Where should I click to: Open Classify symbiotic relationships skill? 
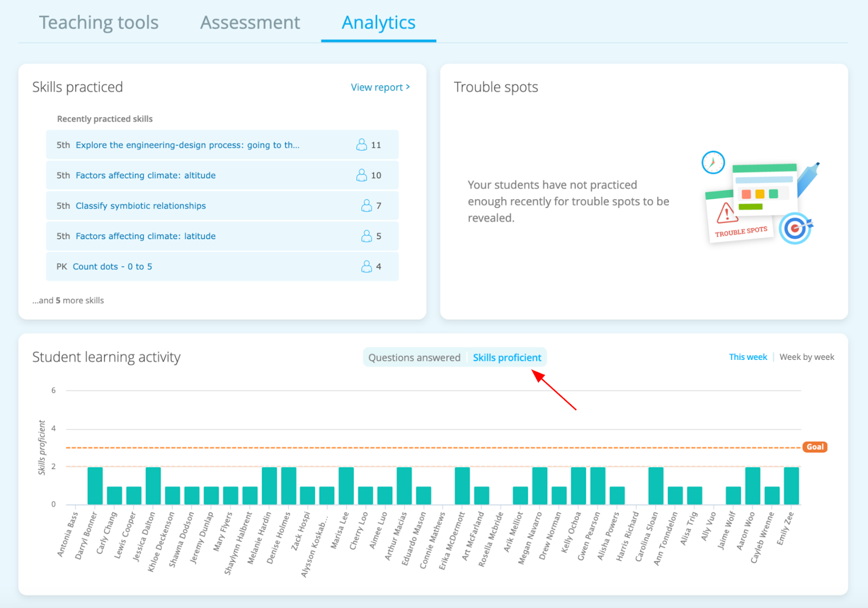coord(141,206)
